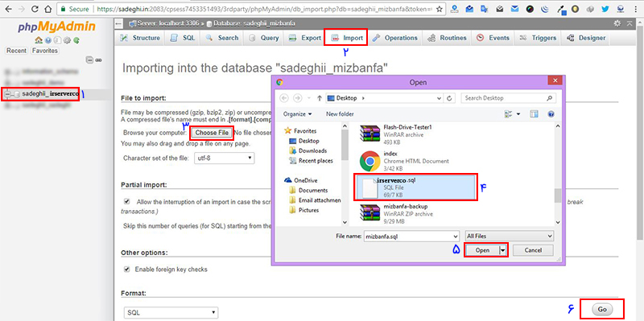
Task: Click search magnifier in Search Desktop box
Action: (550, 98)
